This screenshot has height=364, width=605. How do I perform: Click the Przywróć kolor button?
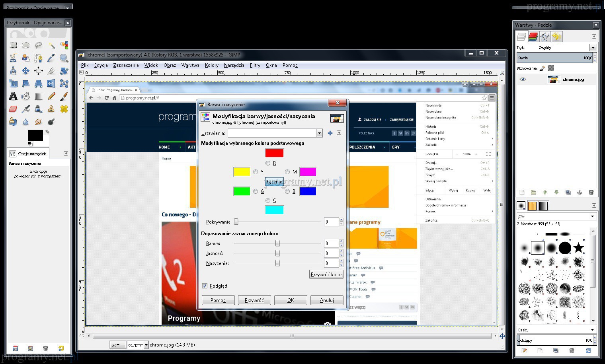[326, 274]
